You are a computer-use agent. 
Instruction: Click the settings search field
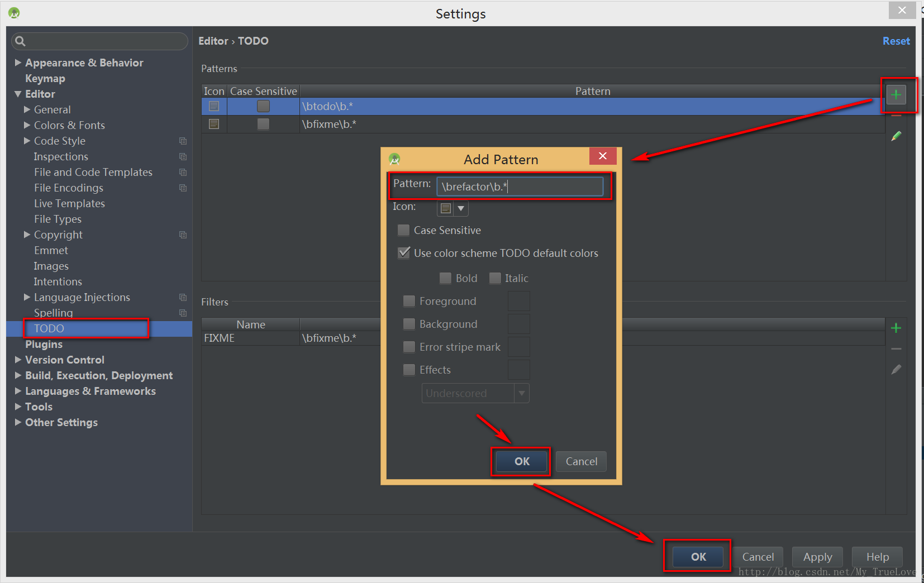[99, 41]
